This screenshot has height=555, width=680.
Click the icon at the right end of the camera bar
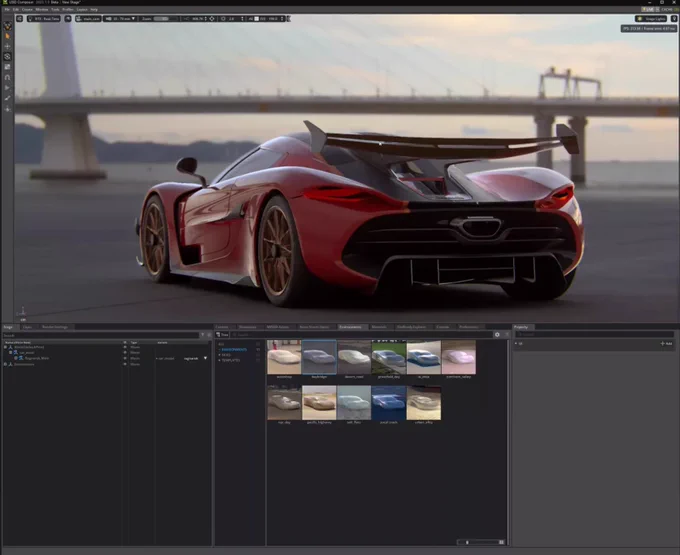click(288, 19)
